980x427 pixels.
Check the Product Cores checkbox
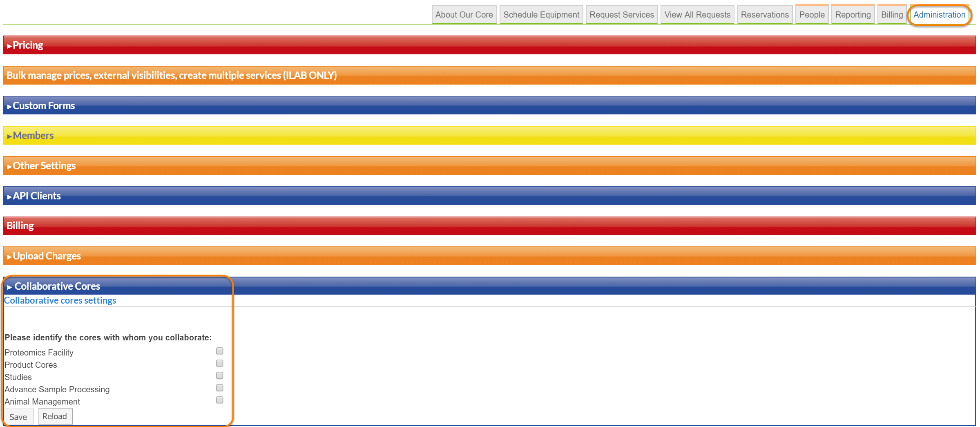pyautogui.click(x=219, y=363)
